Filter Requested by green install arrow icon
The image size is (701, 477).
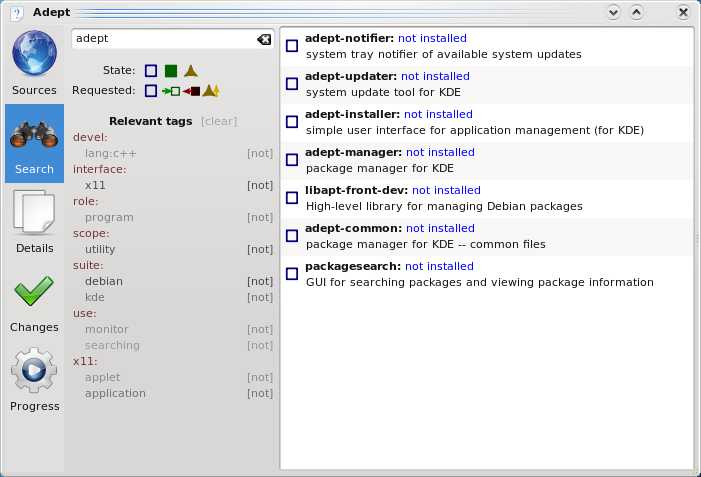coord(171,91)
